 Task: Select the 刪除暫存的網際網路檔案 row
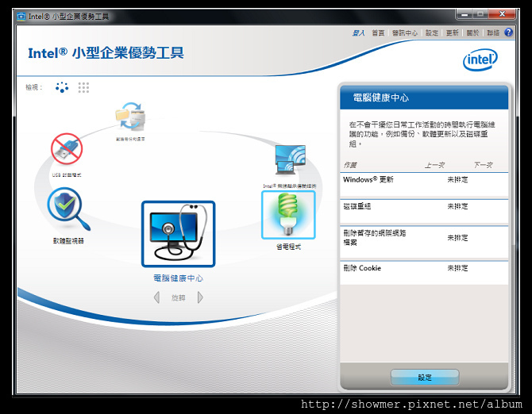(424, 242)
